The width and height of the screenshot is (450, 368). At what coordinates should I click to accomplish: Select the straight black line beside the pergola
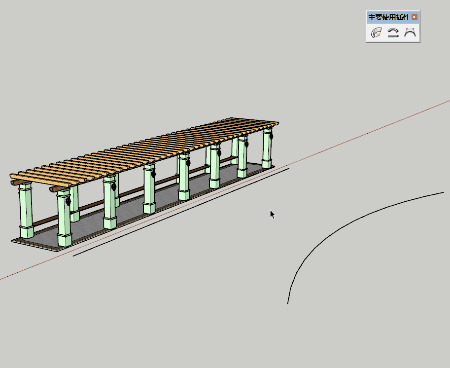point(181,212)
